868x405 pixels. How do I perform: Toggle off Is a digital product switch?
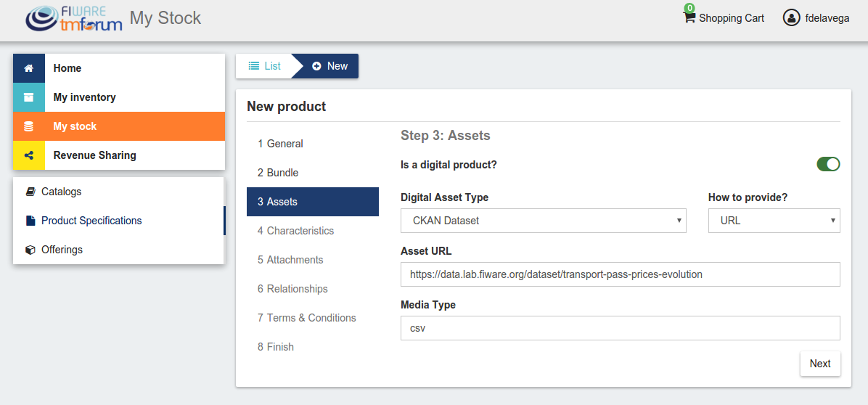[x=828, y=164]
